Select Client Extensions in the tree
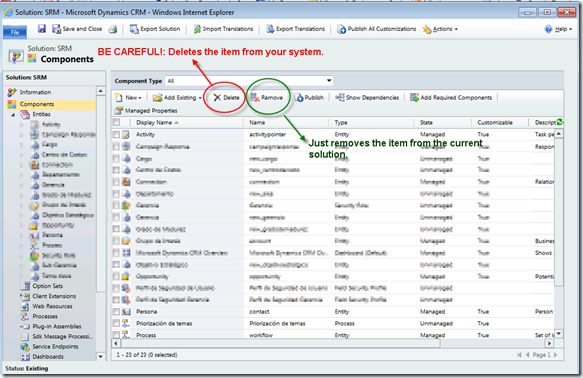The image size is (583, 378). tap(54, 296)
